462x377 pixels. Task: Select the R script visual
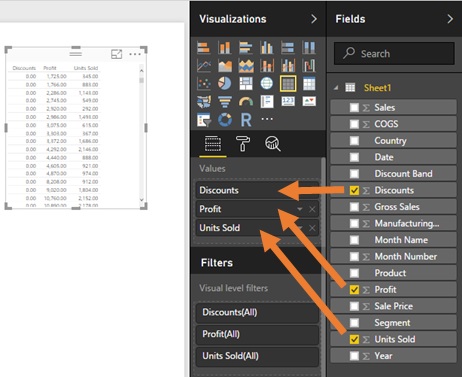click(x=246, y=119)
